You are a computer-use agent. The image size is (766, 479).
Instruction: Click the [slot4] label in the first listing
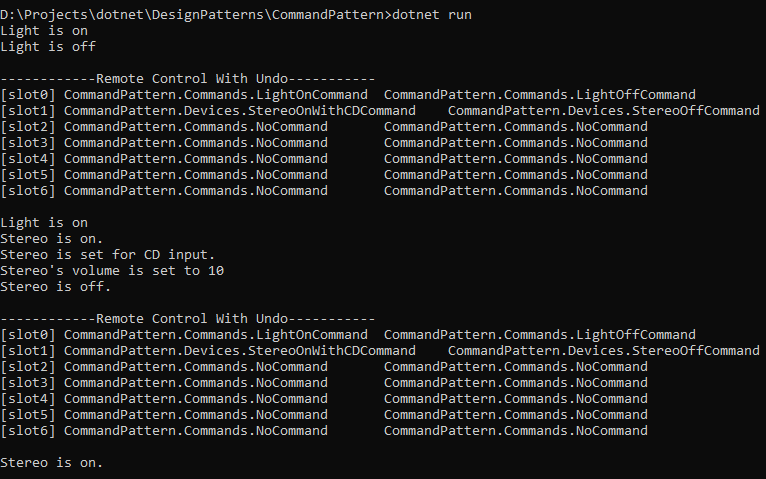click(28, 159)
